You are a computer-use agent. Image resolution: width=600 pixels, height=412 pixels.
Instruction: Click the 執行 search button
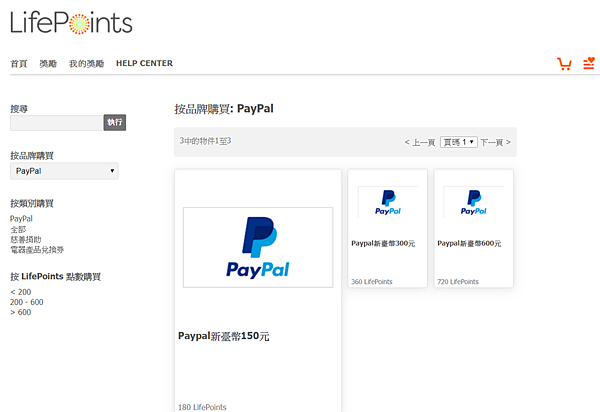pos(115,122)
